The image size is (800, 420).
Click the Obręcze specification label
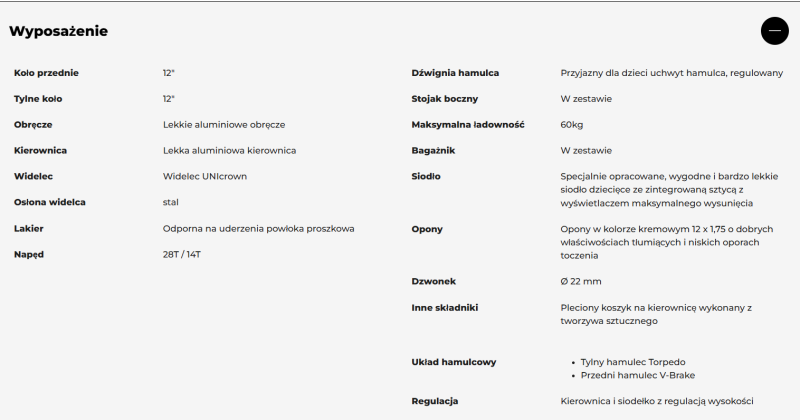click(33, 125)
